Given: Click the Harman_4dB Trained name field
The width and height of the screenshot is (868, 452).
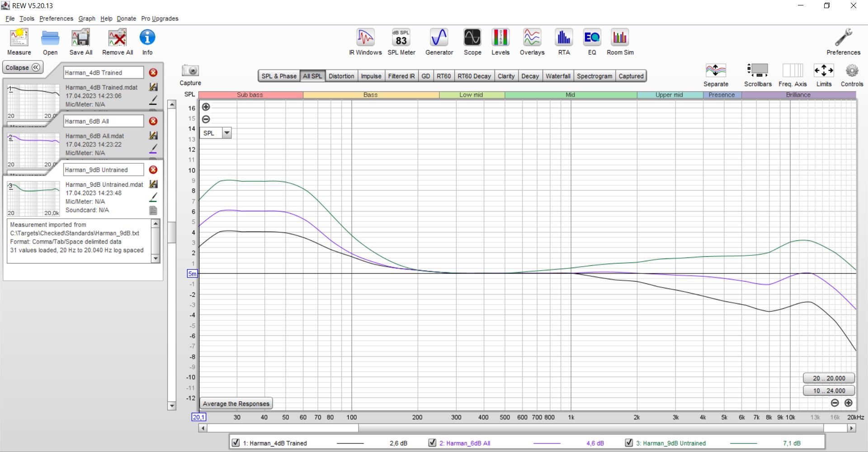Looking at the screenshot, I should coord(104,72).
